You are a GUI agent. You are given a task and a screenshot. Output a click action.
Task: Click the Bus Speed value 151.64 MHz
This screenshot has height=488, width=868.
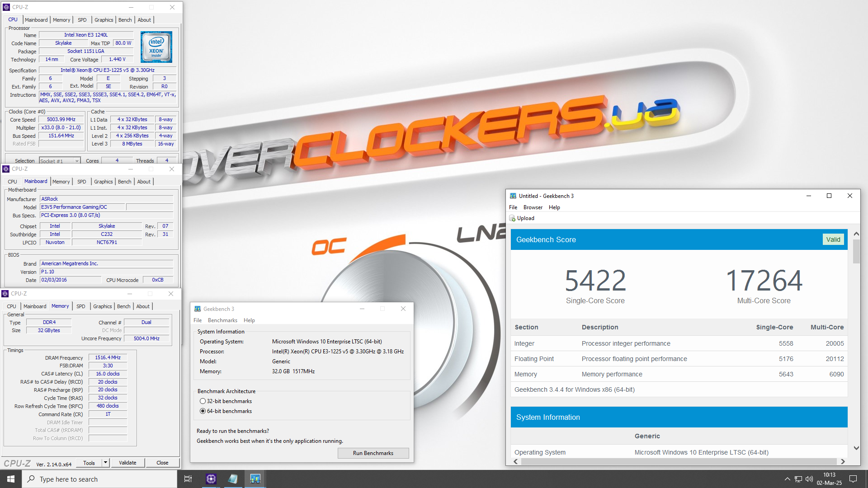(x=61, y=136)
